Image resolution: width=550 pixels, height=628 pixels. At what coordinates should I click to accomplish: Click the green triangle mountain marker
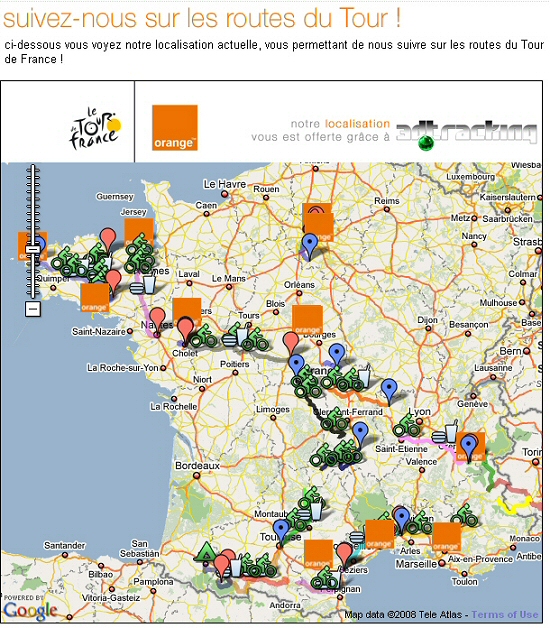coord(206,552)
